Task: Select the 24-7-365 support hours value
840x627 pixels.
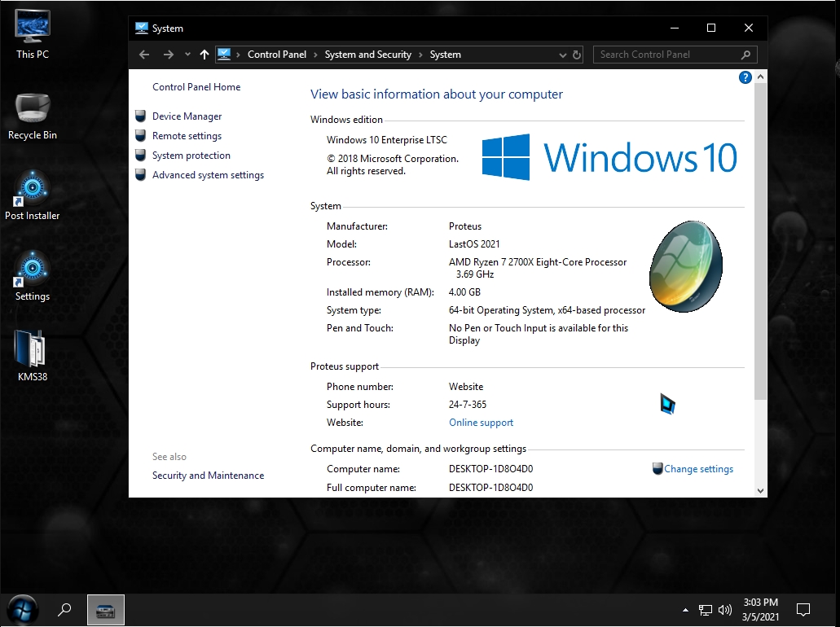Action: tap(468, 405)
